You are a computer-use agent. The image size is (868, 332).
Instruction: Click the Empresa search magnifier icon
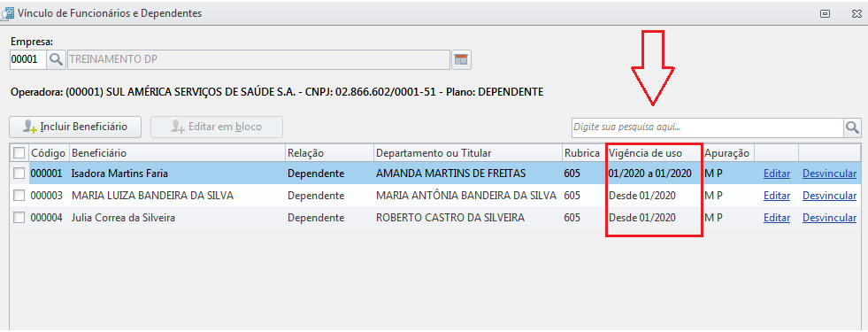pos(56,60)
